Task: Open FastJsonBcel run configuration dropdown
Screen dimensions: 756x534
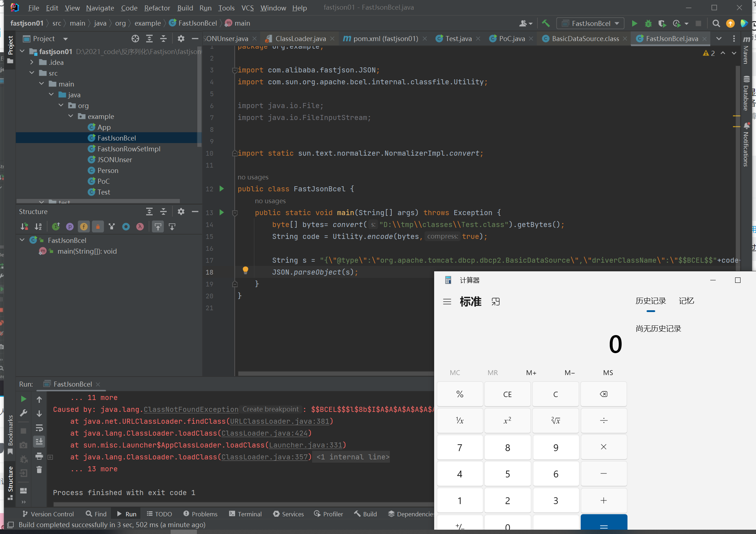Action: click(590, 23)
